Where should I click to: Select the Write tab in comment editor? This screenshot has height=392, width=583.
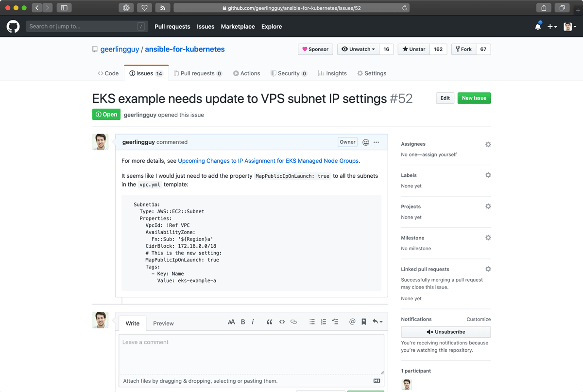(133, 323)
